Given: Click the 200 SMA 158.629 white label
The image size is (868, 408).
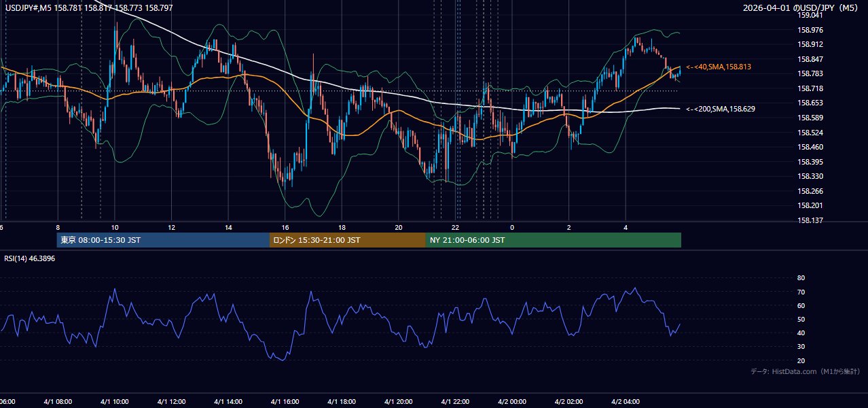Looking at the screenshot, I should [721, 109].
